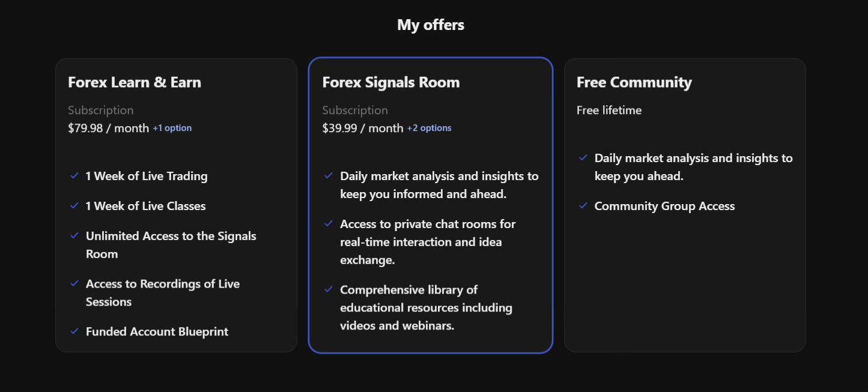The width and height of the screenshot is (868, 392).
Task: Click the Free lifetime label
Action: [609, 110]
